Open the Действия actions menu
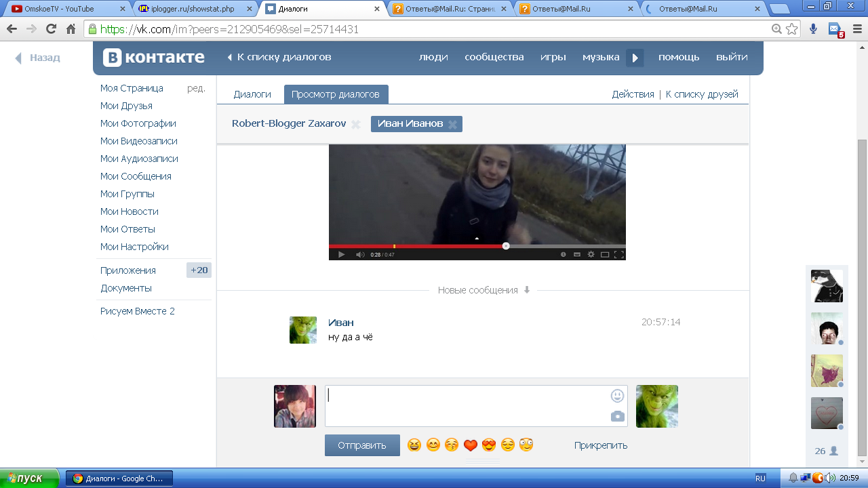Screen dimensions: 868x488 [633, 94]
